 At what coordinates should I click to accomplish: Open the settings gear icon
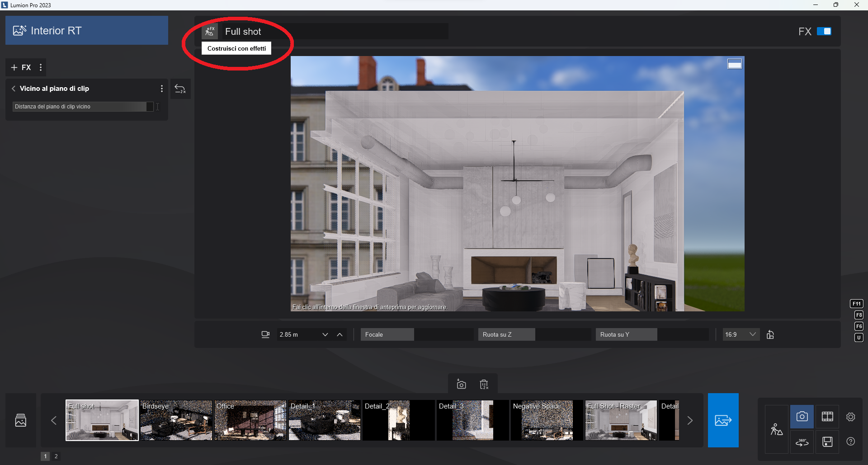click(x=851, y=417)
